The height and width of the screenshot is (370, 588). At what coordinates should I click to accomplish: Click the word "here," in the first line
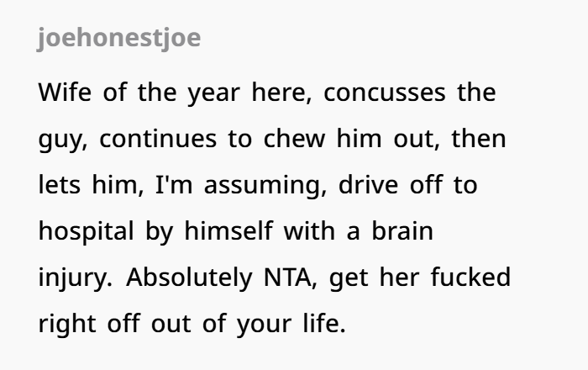pos(281,92)
